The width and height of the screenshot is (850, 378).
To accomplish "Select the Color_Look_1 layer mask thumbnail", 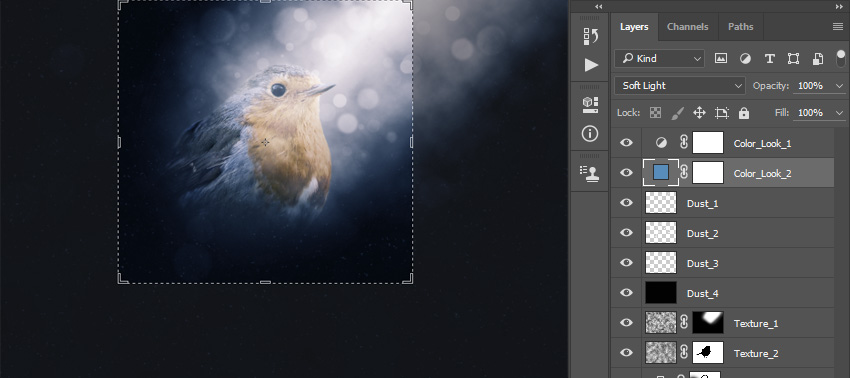I will [708, 143].
